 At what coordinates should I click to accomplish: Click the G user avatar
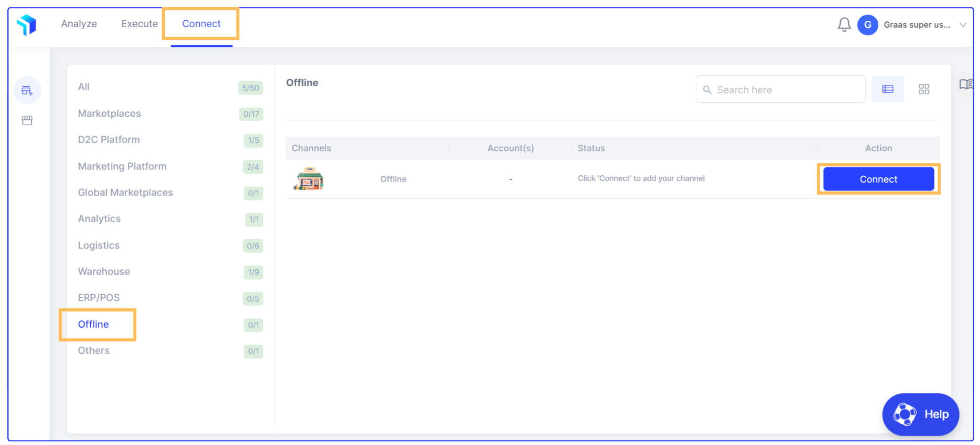(x=867, y=25)
